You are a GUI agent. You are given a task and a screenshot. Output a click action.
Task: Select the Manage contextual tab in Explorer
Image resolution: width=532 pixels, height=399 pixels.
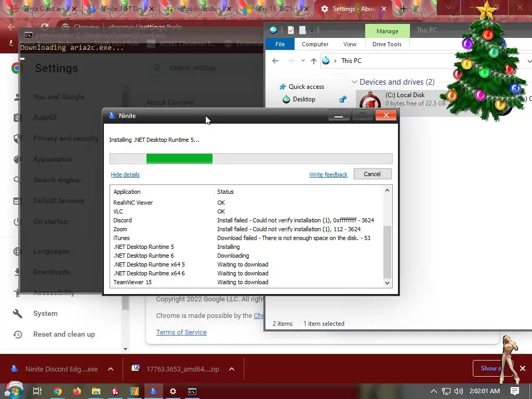pyautogui.click(x=387, y=31)
